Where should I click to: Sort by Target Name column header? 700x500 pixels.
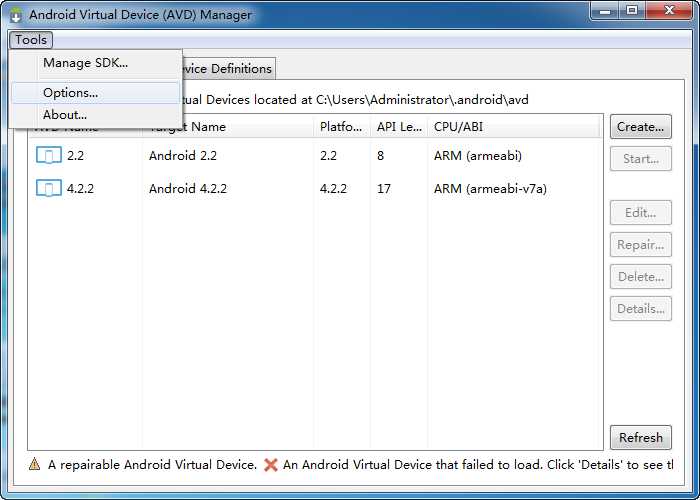coord(228,127)
